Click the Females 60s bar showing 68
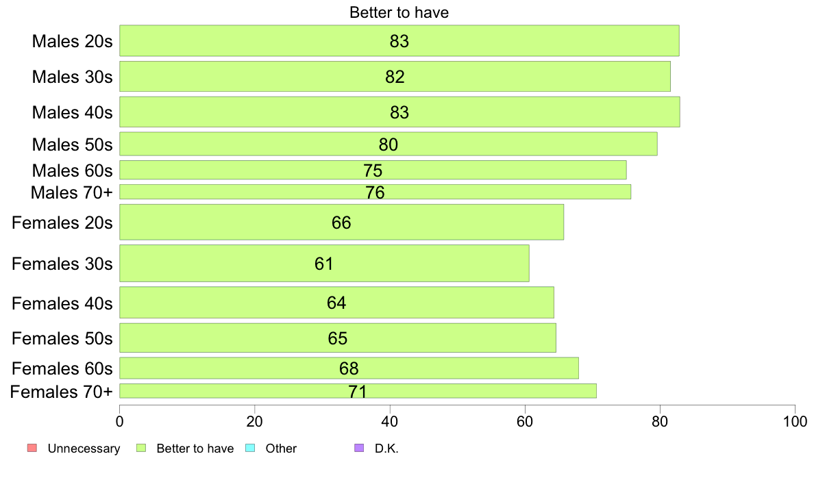Screen dimensions: 814x504 coord(349,368)
